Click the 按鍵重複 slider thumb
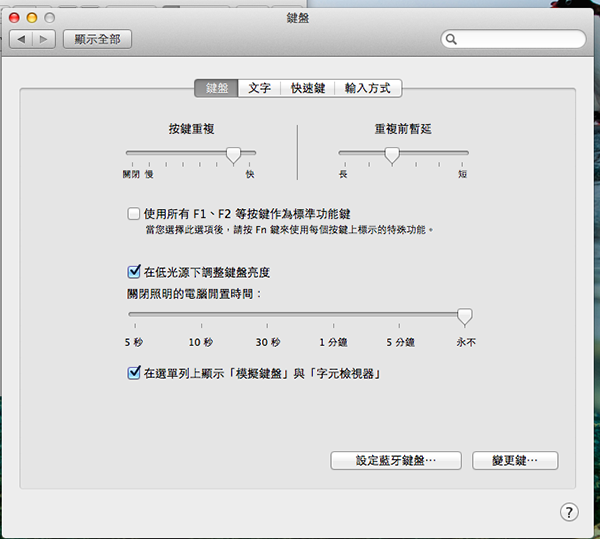Image resolution: width=600 pixels, height=539 pixels. (x=233, y=155)
